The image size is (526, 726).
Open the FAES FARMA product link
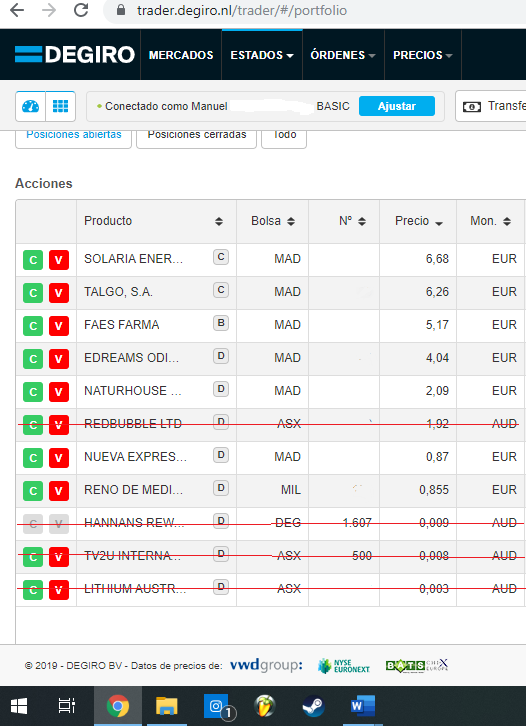click(121, 325)
